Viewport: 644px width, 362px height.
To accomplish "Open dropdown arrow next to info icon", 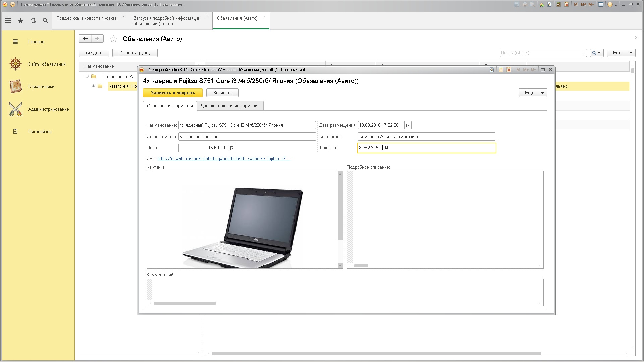I will coord(616,5).
